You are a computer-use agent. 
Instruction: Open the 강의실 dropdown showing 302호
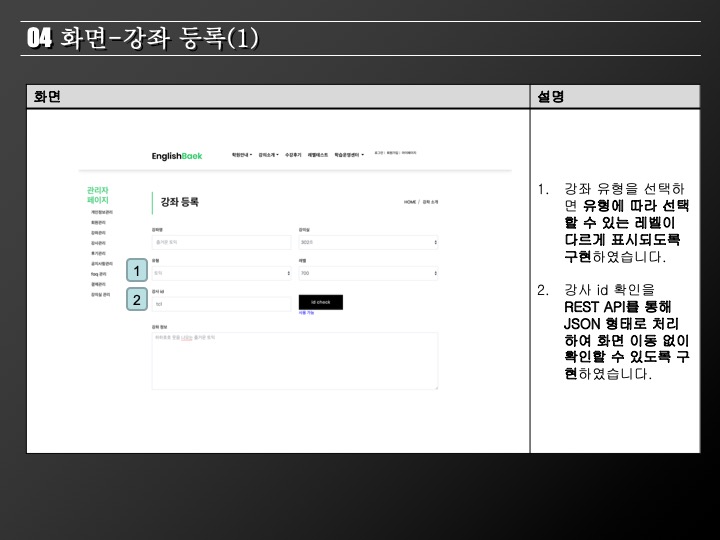[x=368, y=242]
